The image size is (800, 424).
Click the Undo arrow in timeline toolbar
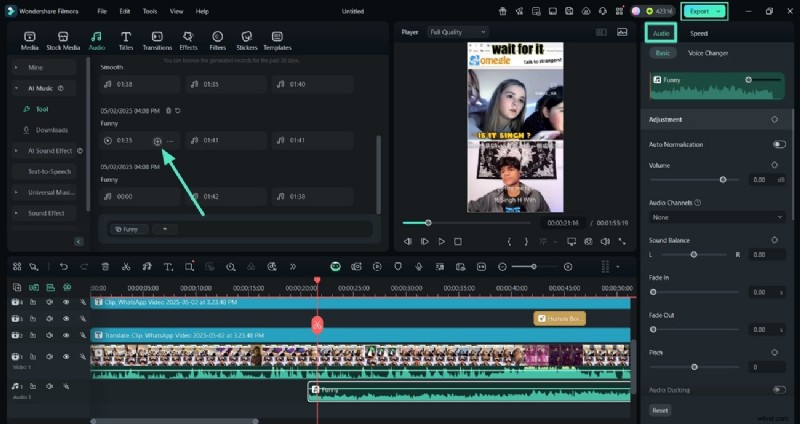[x=64, y=267]
